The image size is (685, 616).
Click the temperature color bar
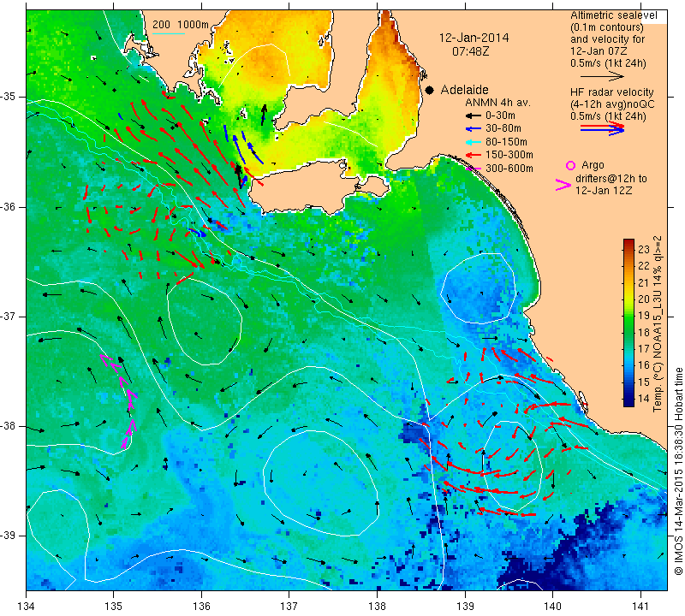628,323
